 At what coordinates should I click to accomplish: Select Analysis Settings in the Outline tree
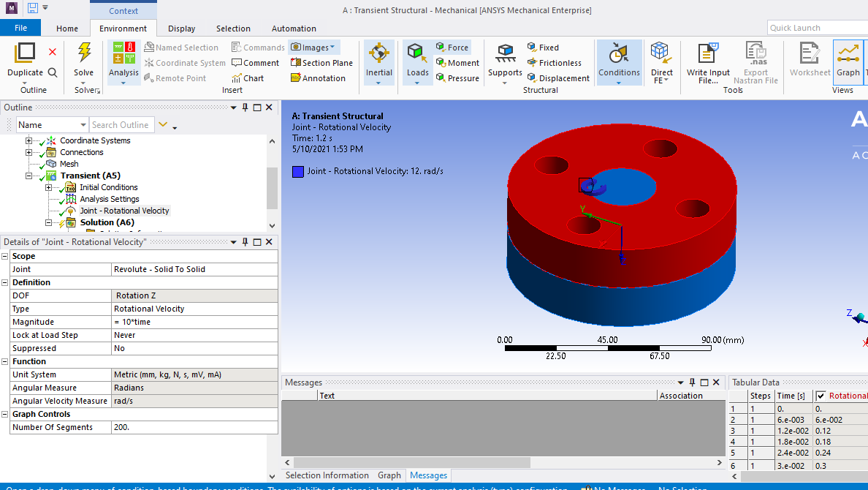pyautogui.click(x=110, y=199)
